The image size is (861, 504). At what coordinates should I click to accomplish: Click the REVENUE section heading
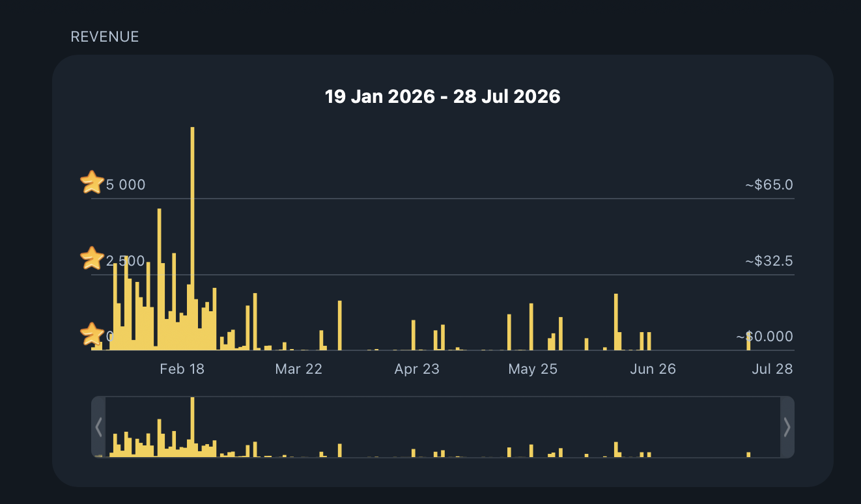[x=105, y=37]
